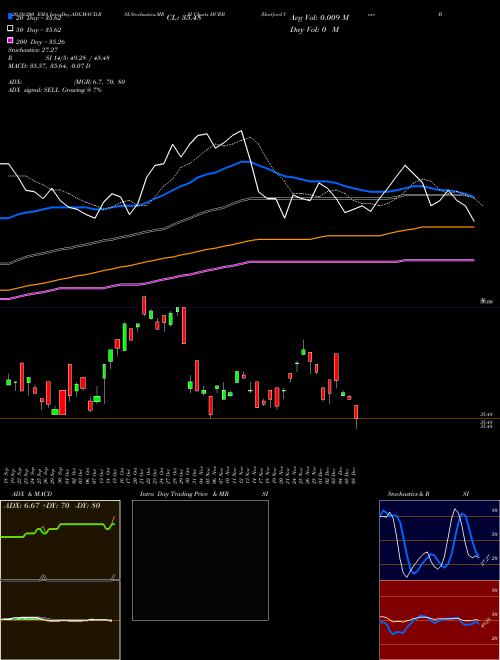Click the orange horizontal support price line

[x=250, y=418]
